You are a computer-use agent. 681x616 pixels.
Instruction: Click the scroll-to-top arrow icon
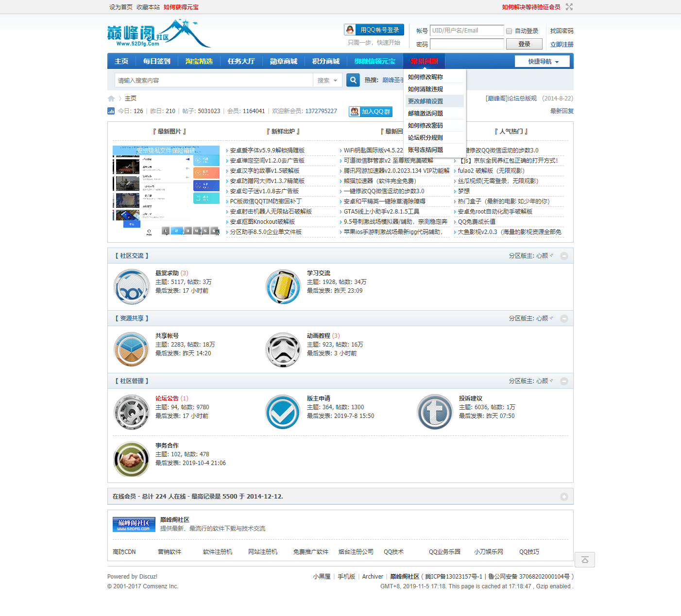point(585,560)
